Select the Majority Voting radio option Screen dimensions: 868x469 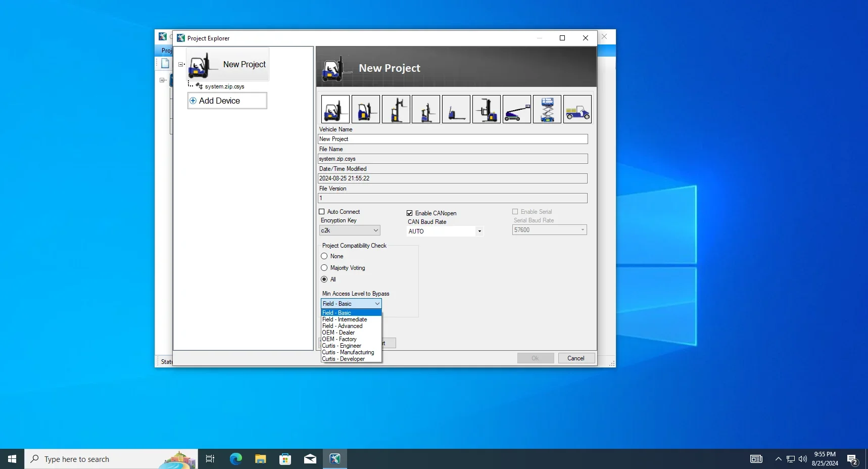tap(324, 268)
